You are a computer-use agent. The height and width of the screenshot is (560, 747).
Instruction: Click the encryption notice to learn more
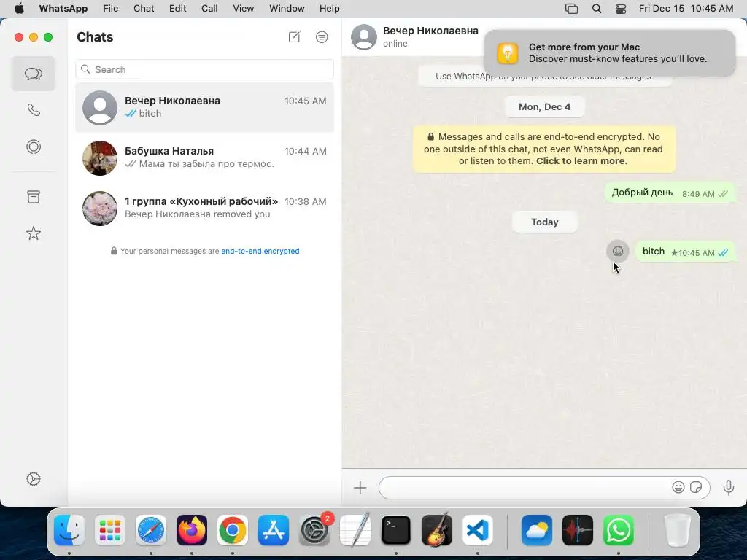(544, 149)
